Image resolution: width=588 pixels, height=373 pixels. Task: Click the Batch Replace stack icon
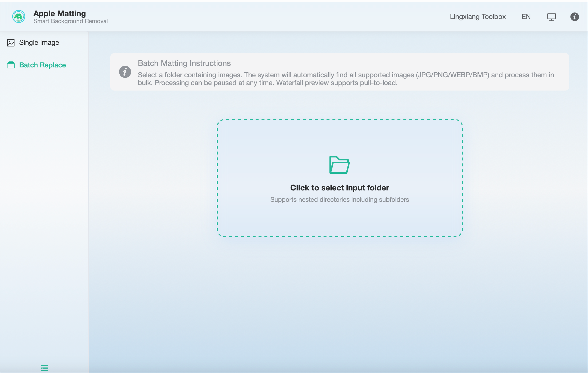point(11,65)
